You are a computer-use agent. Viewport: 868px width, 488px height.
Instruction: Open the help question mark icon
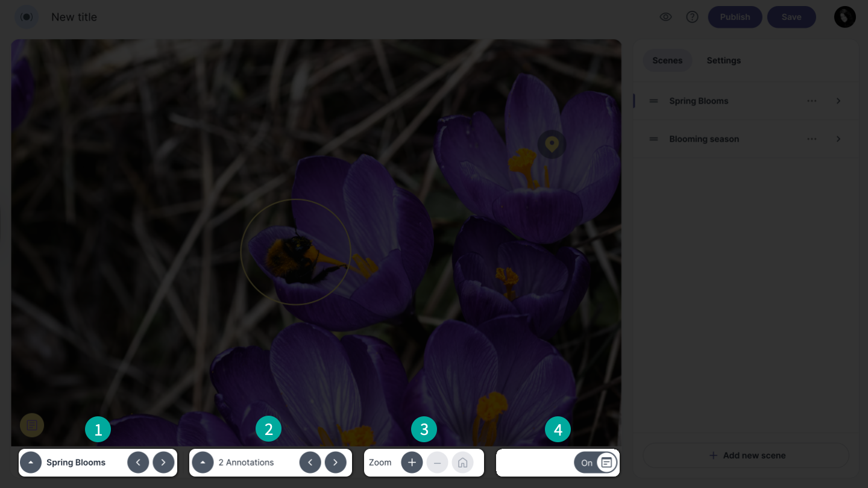(692, 17)
